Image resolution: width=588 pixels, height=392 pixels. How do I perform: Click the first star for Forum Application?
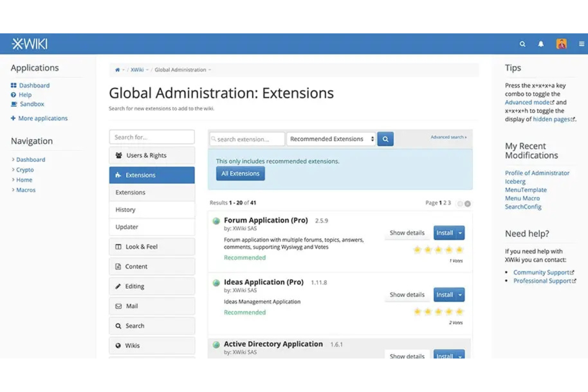(x=417, y=250)
